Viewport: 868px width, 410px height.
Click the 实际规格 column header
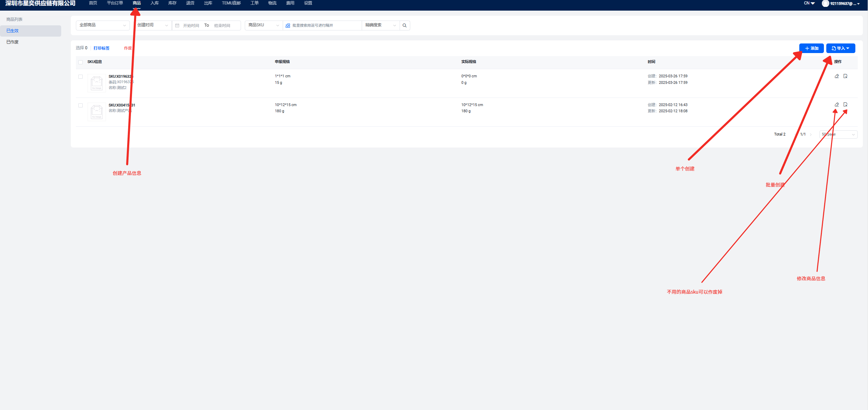[468, 62]
